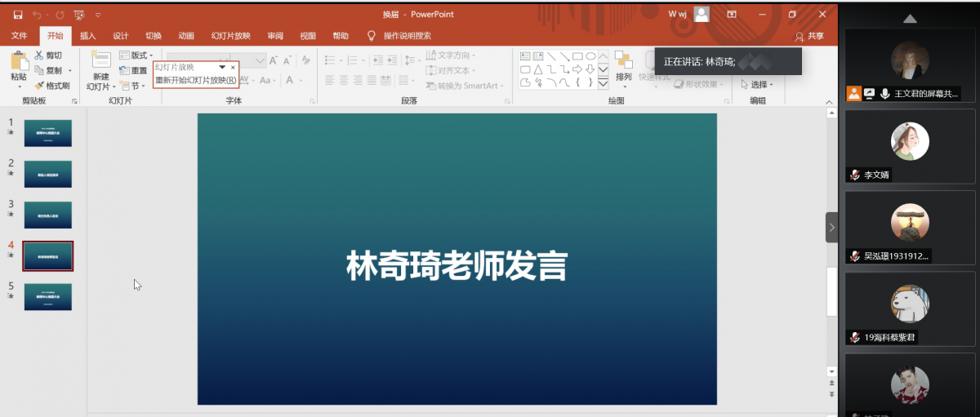Click the New Slide icon

tap(100, 60)
